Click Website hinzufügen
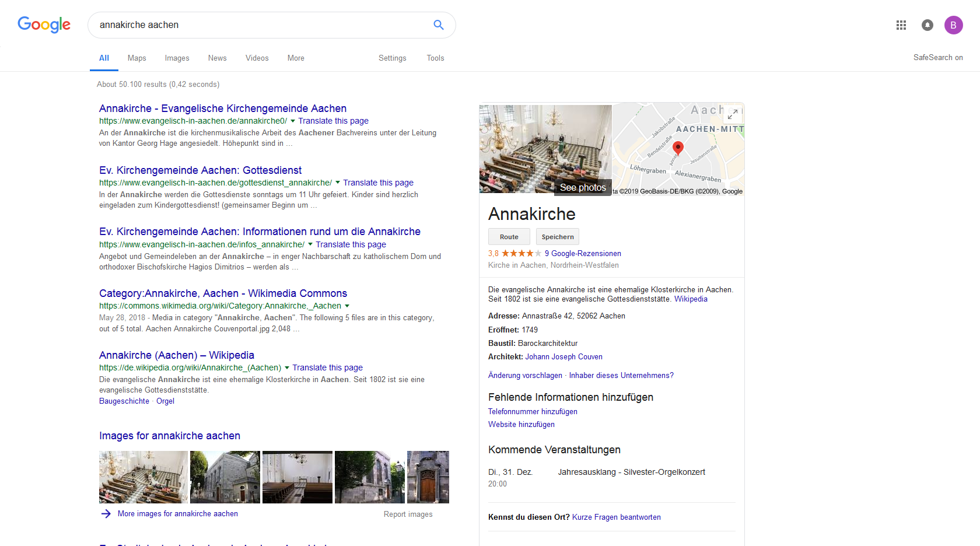 (x=521, y=424)
